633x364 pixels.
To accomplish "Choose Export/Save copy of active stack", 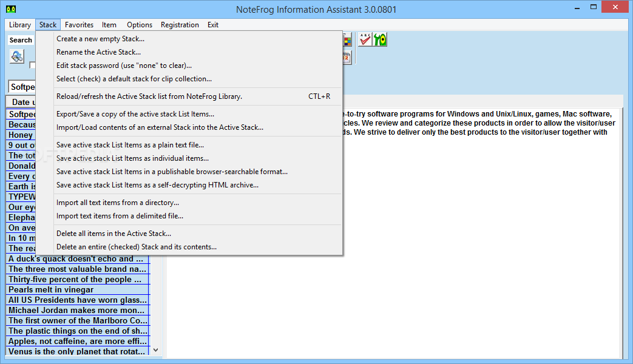I will click(189, 114).
